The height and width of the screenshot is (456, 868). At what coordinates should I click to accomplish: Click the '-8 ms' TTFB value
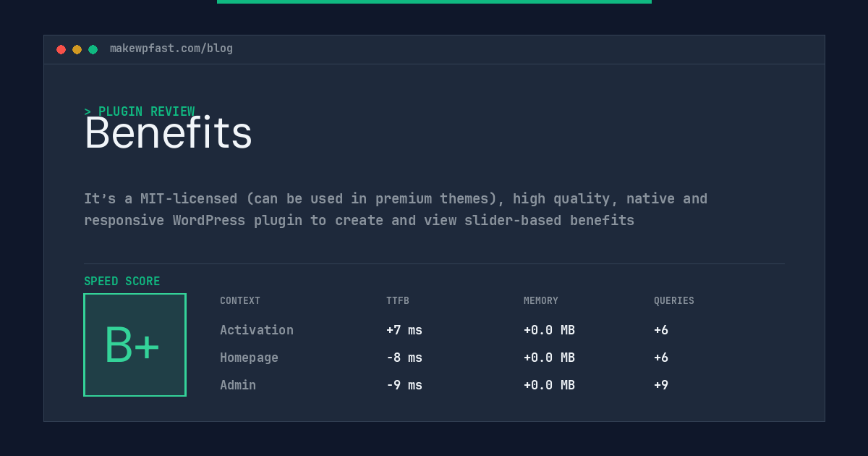404,358
